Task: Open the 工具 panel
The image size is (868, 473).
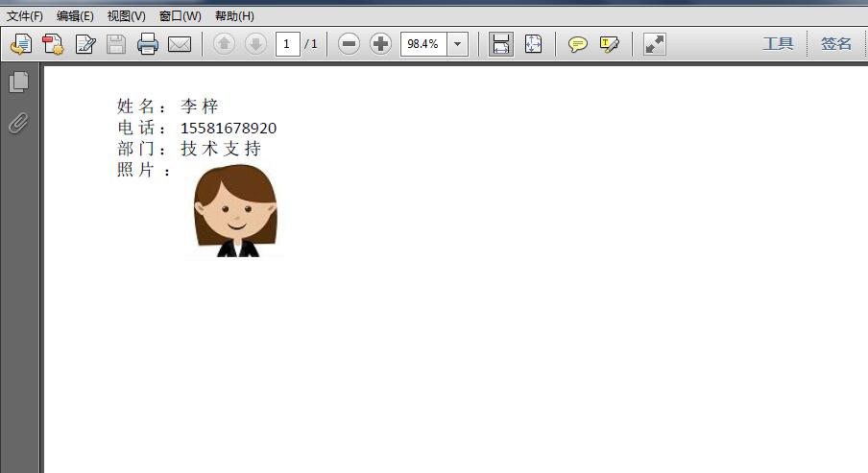Action: tap(778, 43)
